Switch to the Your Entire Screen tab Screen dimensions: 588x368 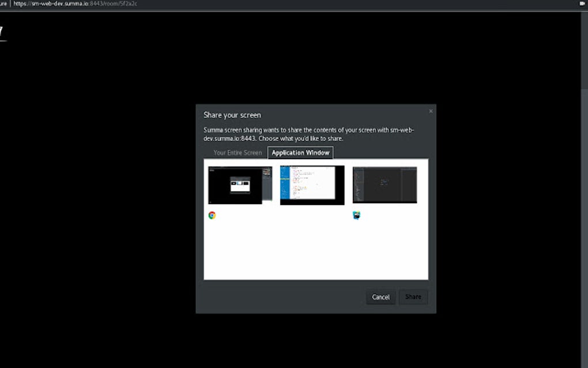238,152
